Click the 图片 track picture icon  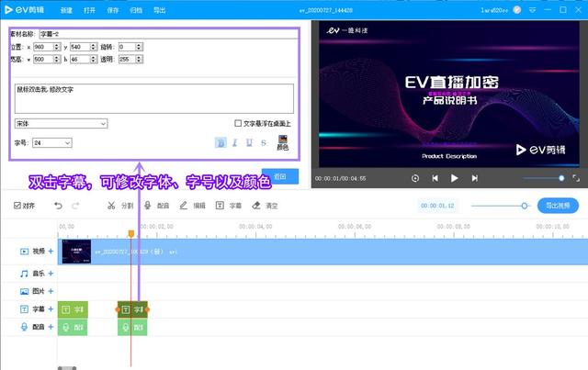[24, 291]
